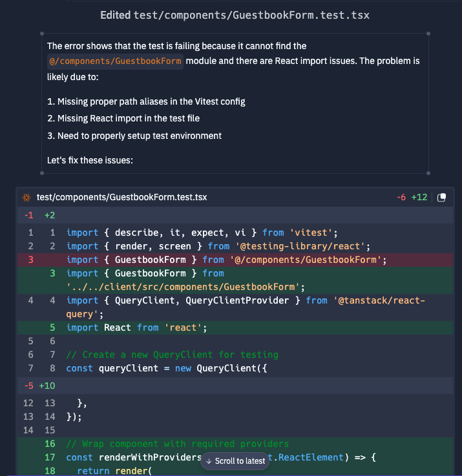
Task: Click the text Let's fix these issues:
Action: coord(90,160)
